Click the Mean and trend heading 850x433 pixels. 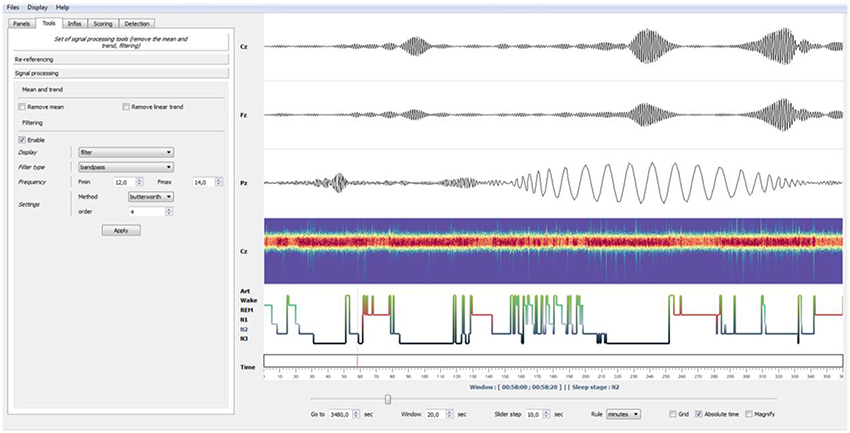tap(41, 89)
